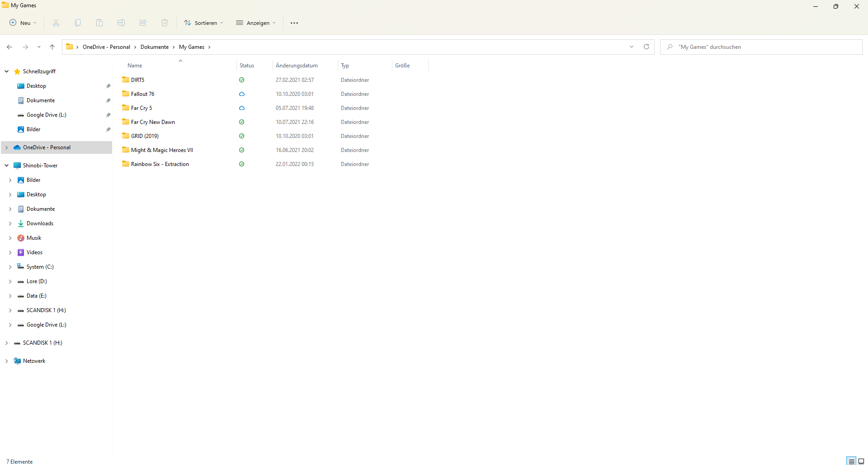This screenshot has width=868, height=465.
Task: Click the sync status icon for DIRT5
Action: point(242,80)
